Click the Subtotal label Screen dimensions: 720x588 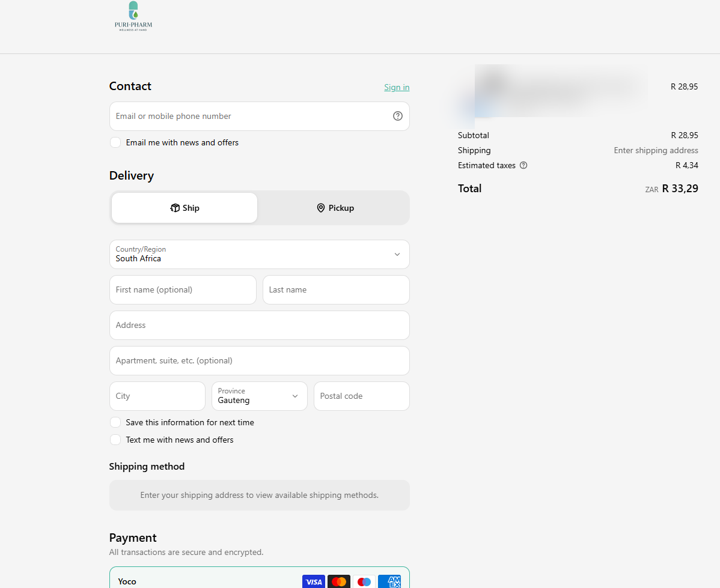474,135
